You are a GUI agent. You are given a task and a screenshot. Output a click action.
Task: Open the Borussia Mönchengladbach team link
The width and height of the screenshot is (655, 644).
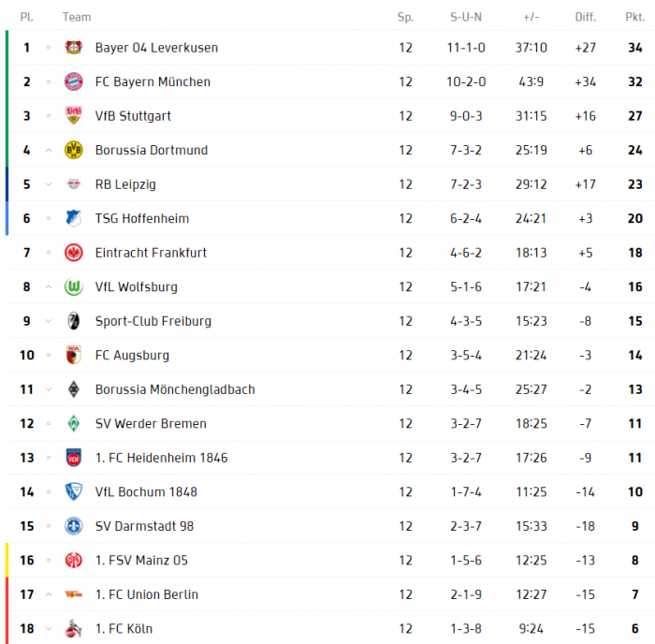(175, 389)
